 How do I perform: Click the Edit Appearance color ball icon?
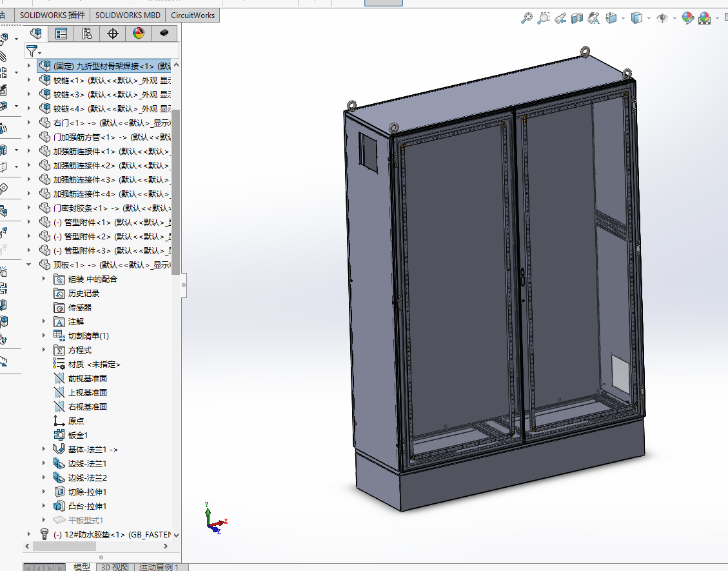click(687, 18)
